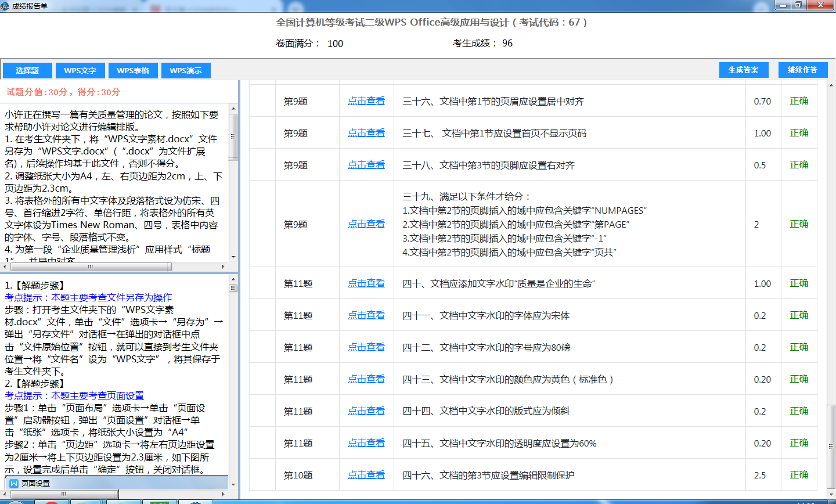Click the question panel scroll-down arrow

(x=233, y=257)
